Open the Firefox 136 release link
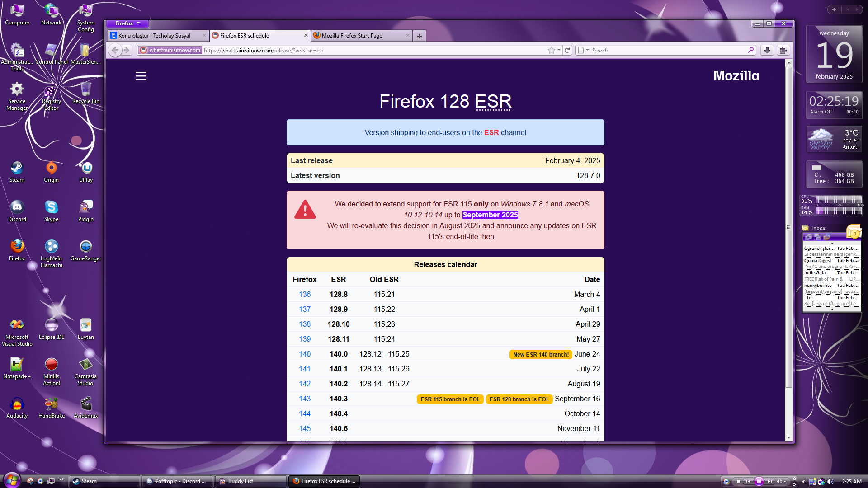The height and width of the screenshot is (488, 868). click(x=305, y=294)
